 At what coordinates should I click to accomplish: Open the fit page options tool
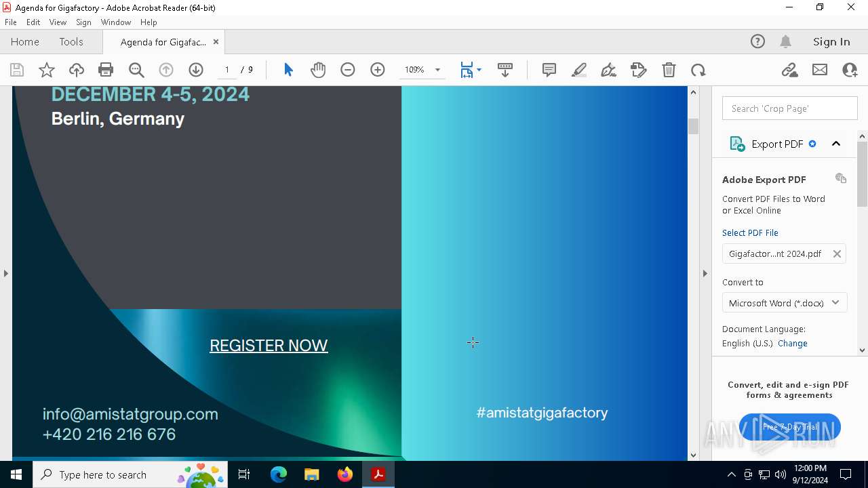pyautogui.click(x=471, y=70)
